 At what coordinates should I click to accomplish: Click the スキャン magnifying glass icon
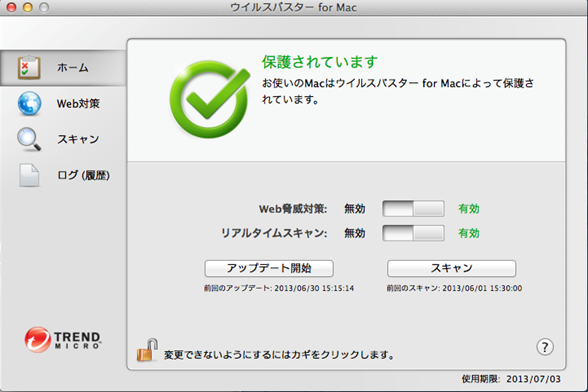click(29, 140)
